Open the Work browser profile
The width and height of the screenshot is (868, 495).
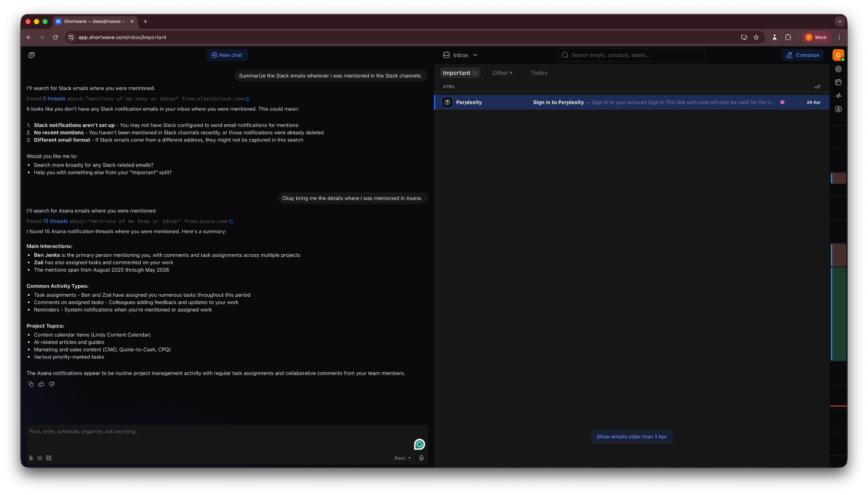816,37
